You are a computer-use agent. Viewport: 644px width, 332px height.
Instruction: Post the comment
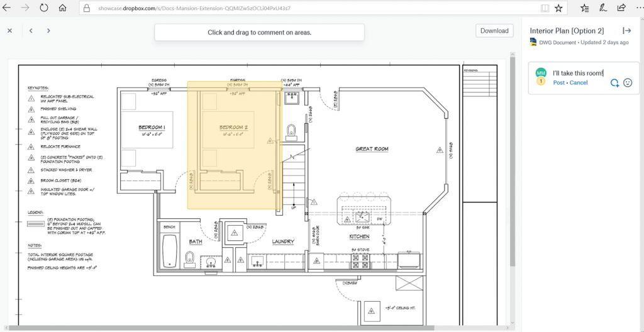[558, 83]
